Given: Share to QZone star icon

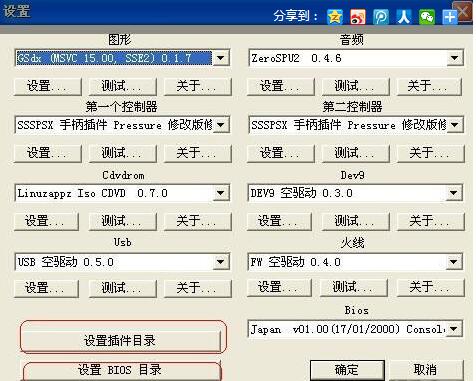Looking at the screenshot, I should pyautogui.click(x=335, y=16).
